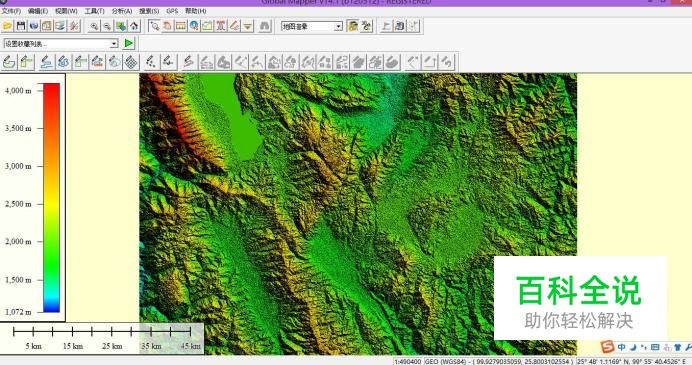Open the 文件(F) menu
Screen dimensions: 692x365
11,11
